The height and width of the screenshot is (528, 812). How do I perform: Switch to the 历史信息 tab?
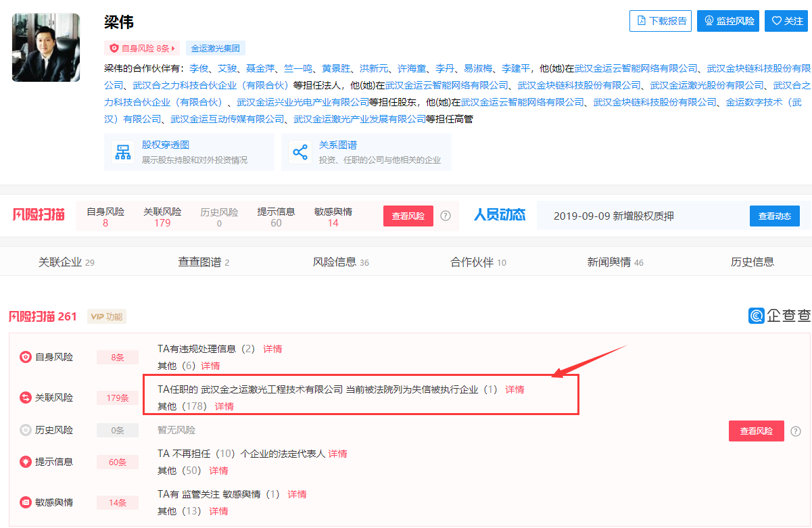[753, 262]
